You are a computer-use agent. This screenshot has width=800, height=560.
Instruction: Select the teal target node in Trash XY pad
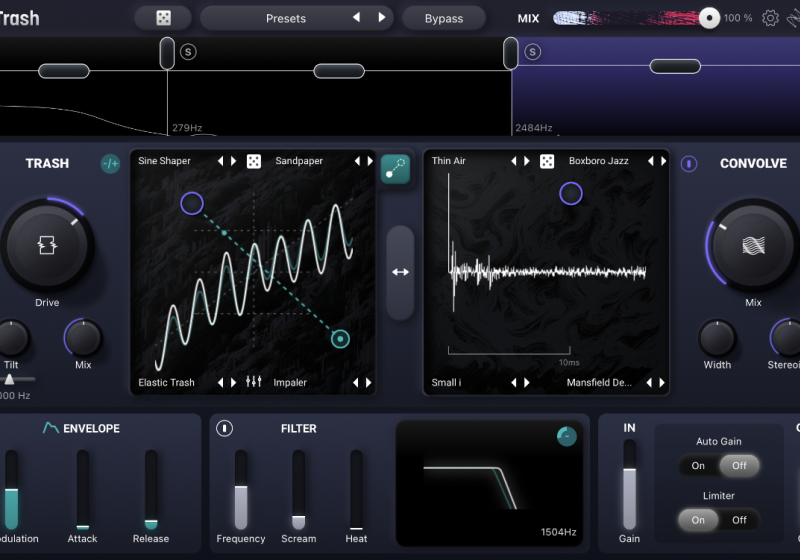340,339
